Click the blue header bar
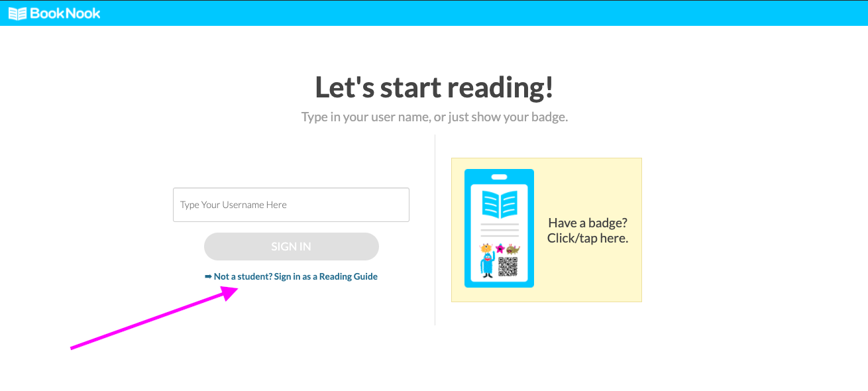The height and width of the screenshot is (391, 868). pos(464,13)
